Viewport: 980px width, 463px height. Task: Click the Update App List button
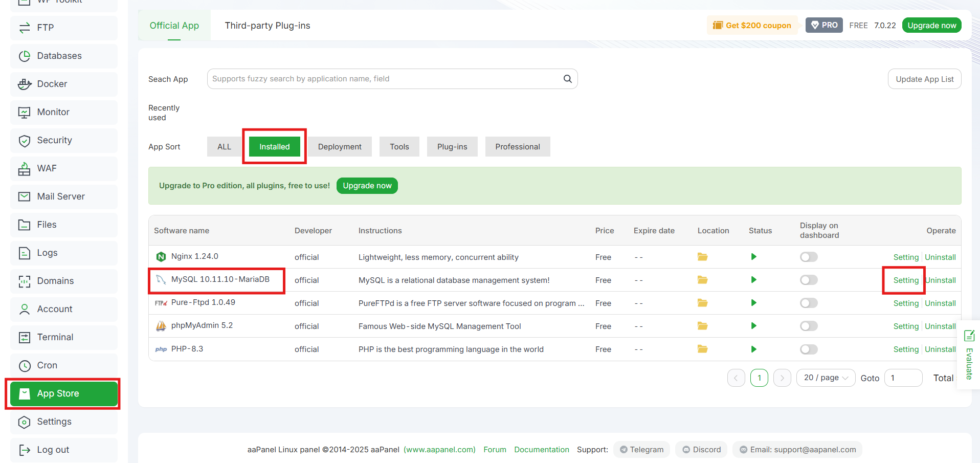point(924,79)
